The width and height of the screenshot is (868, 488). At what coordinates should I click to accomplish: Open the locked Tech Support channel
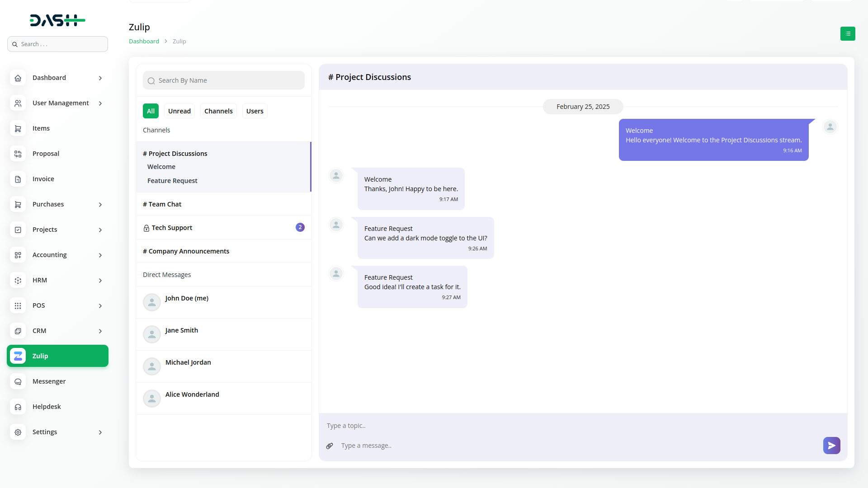172,228
